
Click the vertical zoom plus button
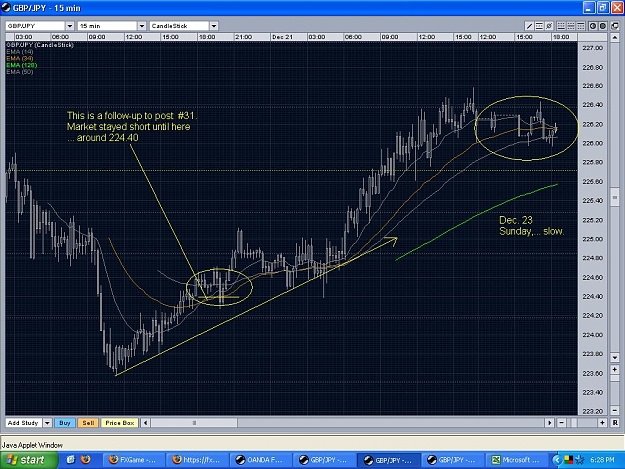click(x=615, y=369)
